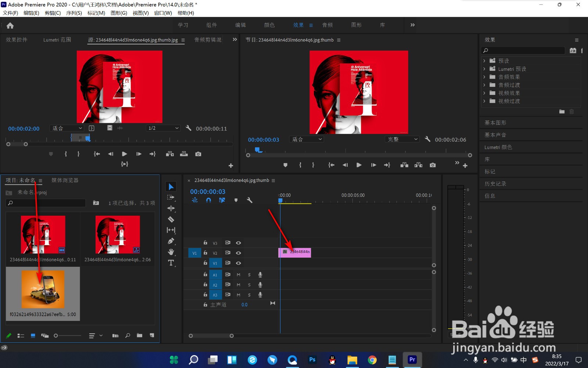Expand the 视频效果 folder

[x=484, y=93]
